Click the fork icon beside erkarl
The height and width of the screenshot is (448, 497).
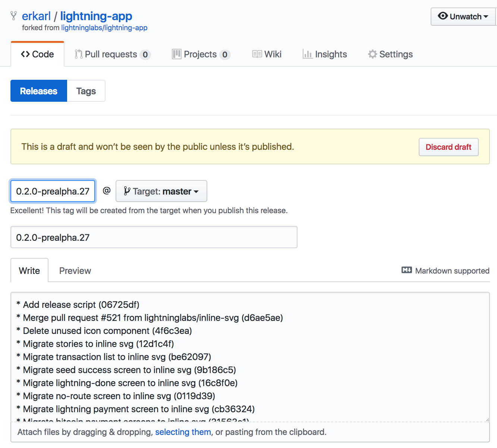[x=14, y=16]
